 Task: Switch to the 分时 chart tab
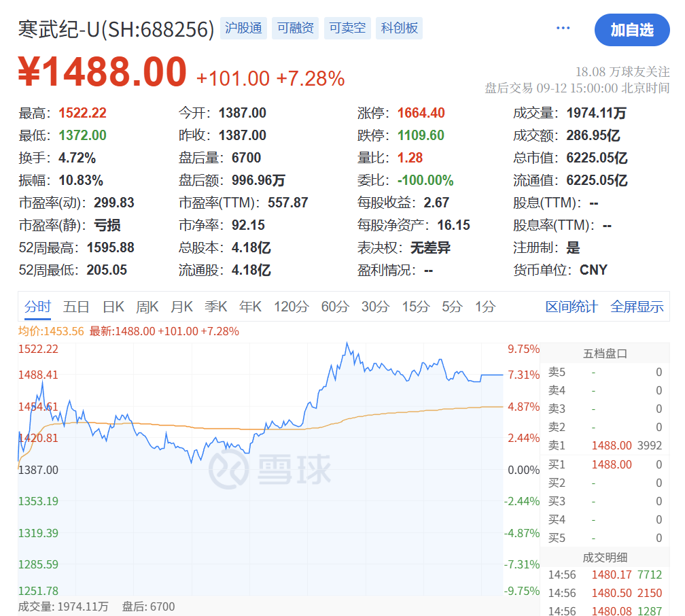coord(37,307)
